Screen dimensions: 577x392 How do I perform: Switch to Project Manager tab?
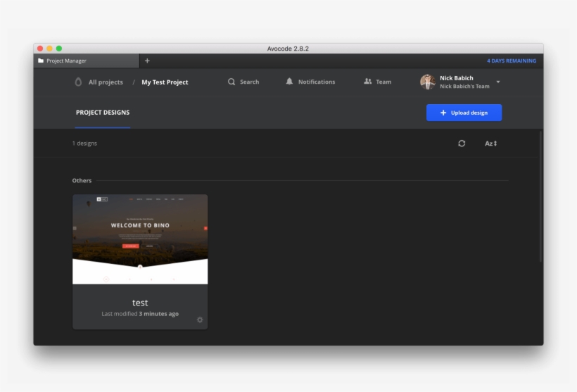[x=86, y=61]
